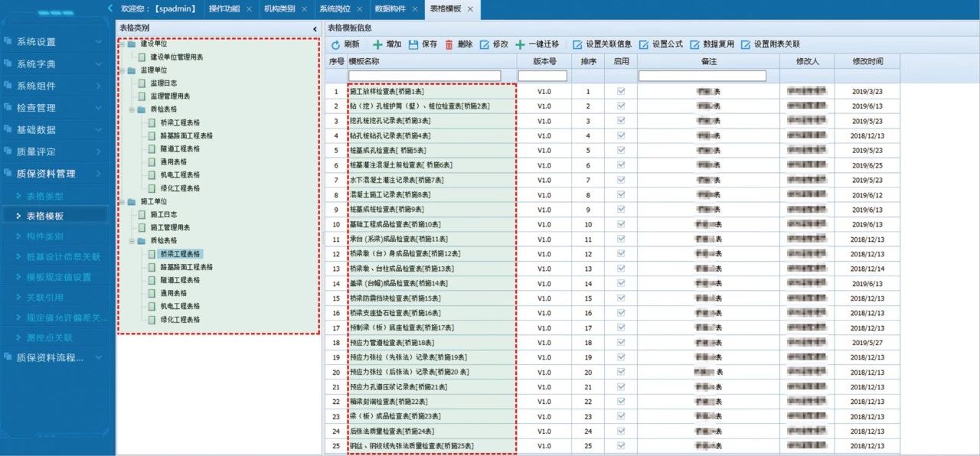Select the active 表格模板 tab
980x456 pixels.
click(446, 9)
